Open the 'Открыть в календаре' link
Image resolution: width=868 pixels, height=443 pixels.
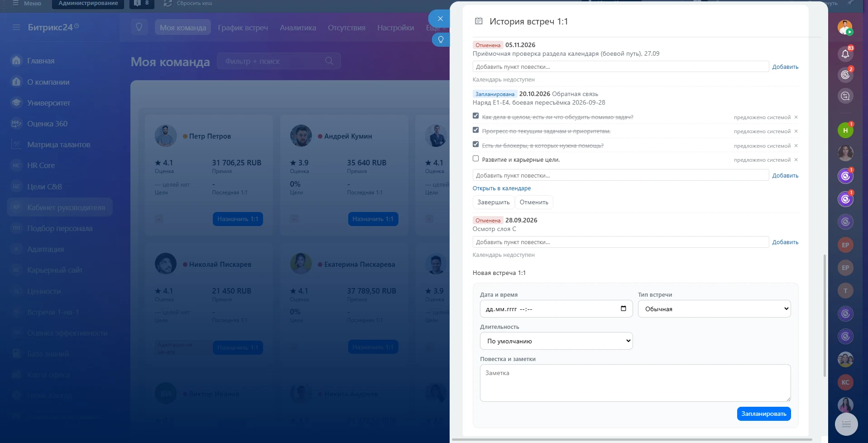(x=501, y=188)
